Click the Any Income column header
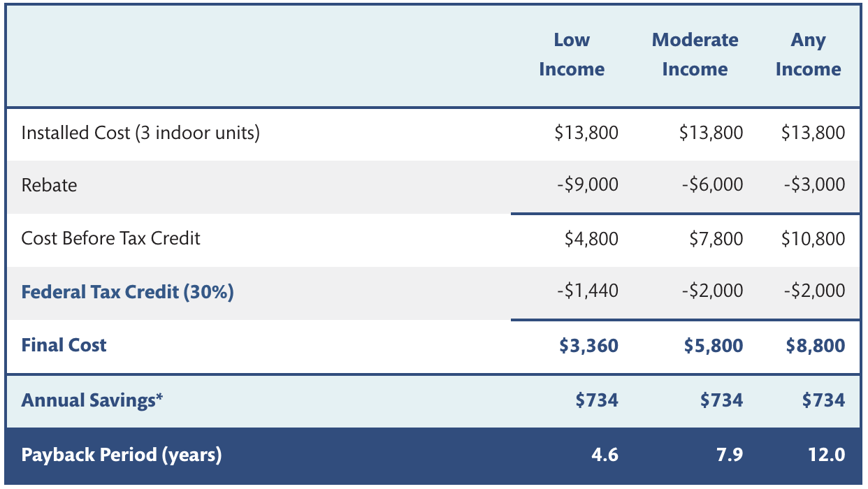 pyautogui.click(x=808, y=54)
